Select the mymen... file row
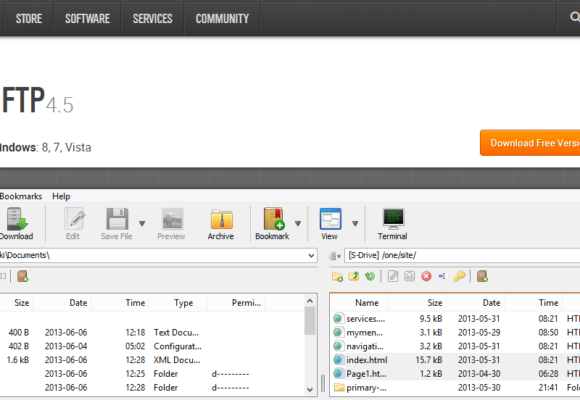The height and width of the screenshot is (400, 580). tap(455, 332)
